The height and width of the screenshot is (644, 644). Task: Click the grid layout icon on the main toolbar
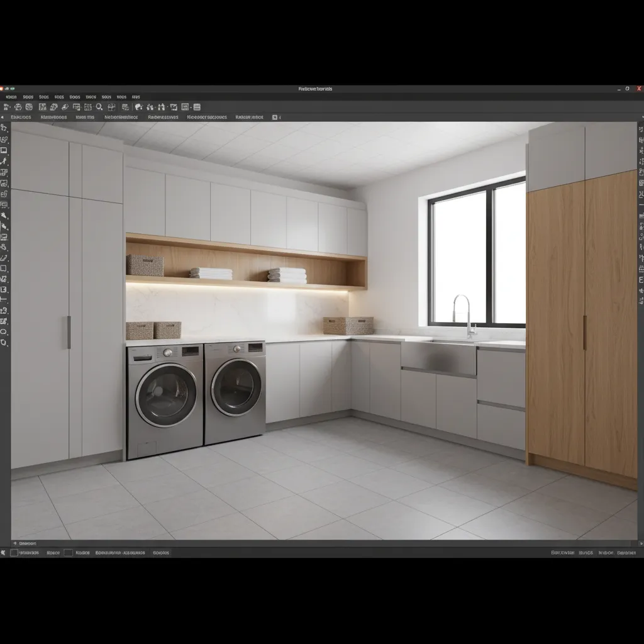(x=186, y=106)
